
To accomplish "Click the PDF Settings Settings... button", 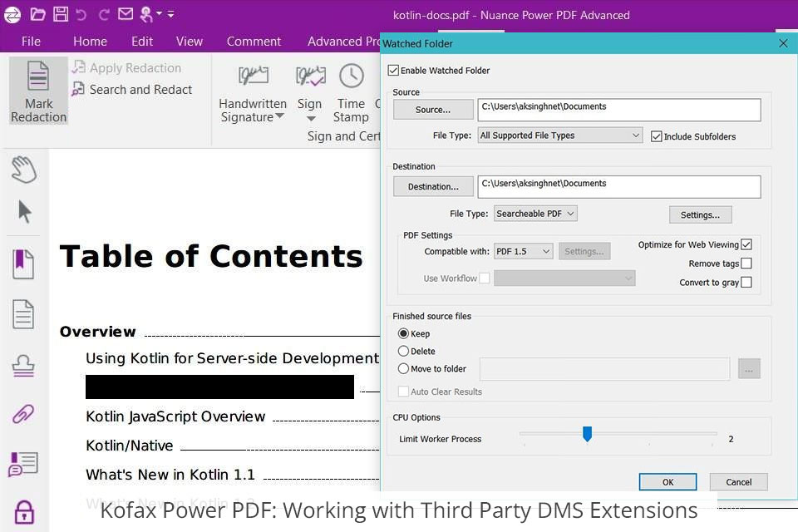I will tap(584, 252).
